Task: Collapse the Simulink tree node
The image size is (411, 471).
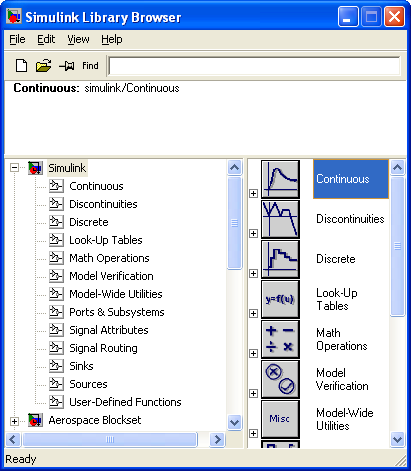Action: coord(14,167)
